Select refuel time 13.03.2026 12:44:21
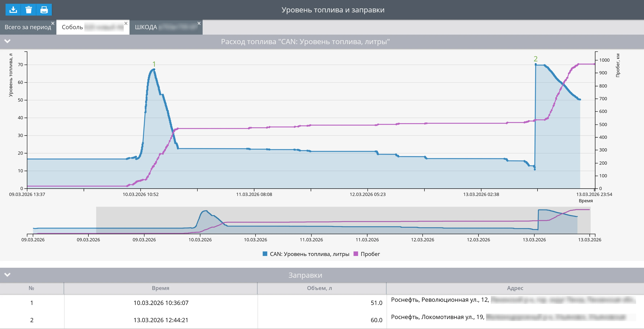The height and width of the screenshot is (329, 644). pyautogui.click(x=161, y=320)
